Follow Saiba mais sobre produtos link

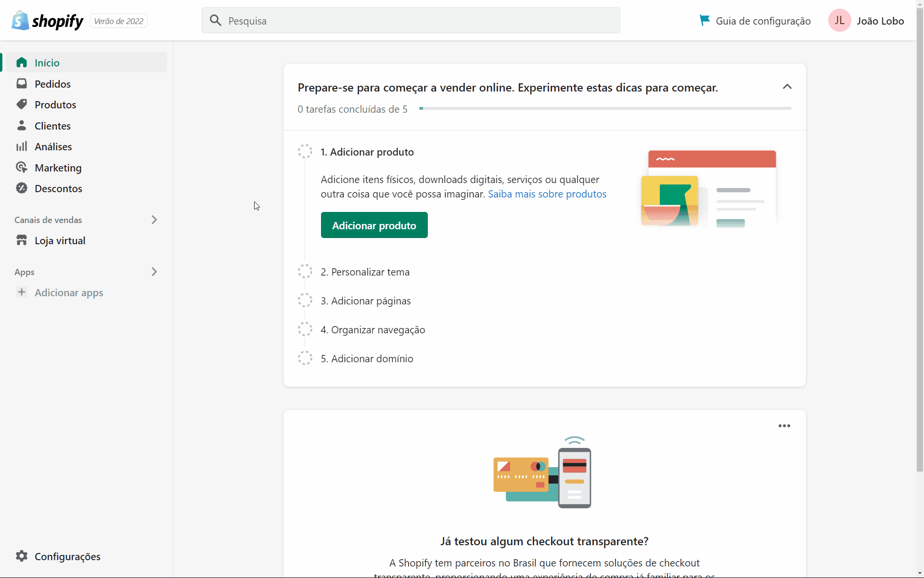click(547, 194)
